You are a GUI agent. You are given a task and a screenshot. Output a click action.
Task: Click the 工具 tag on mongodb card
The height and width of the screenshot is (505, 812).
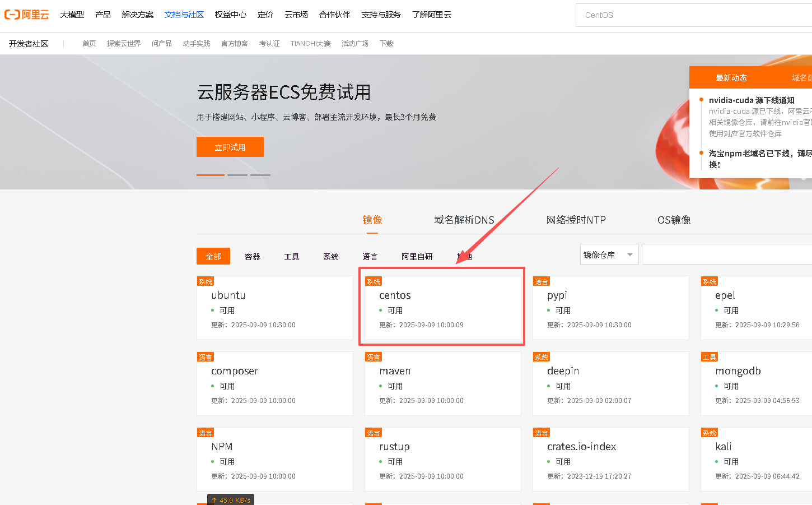[x=710, y=357]
